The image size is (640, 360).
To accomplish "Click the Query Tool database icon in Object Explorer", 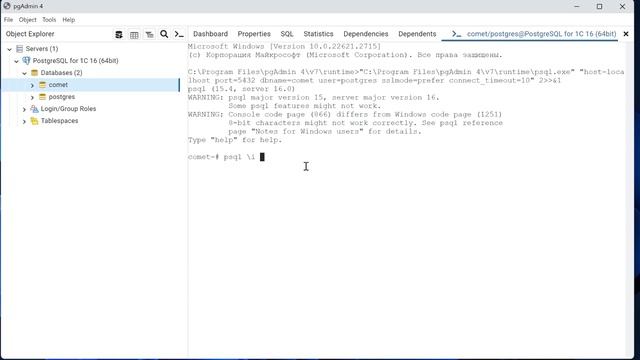I will (119, 34).
